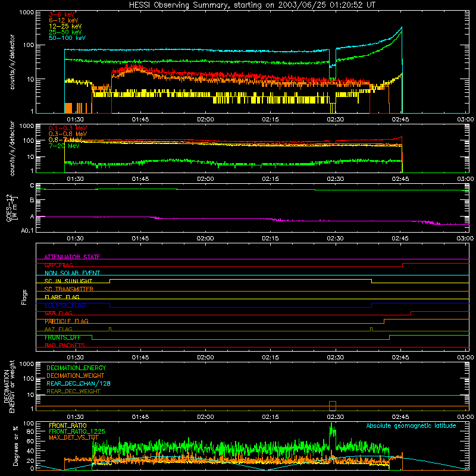Screen dimensions: 476x476
Task: Select the NON_SOLAR_EVENT flag label
Action: 72,273
